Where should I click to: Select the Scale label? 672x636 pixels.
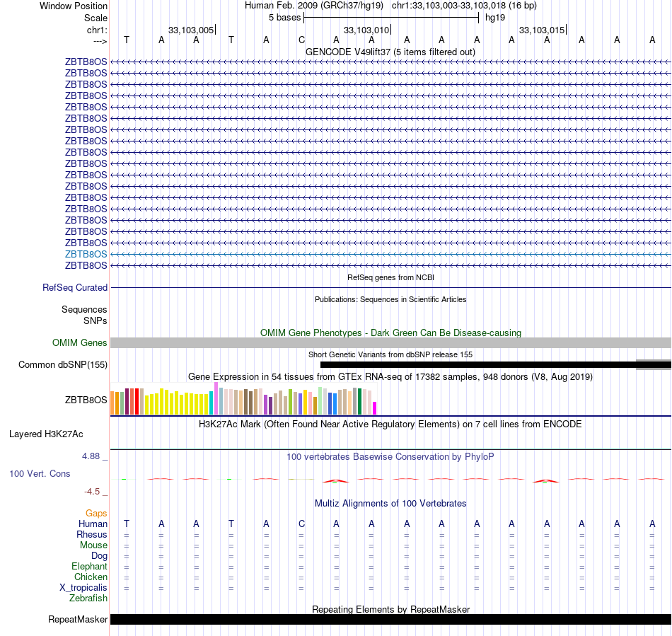[95, 18]
